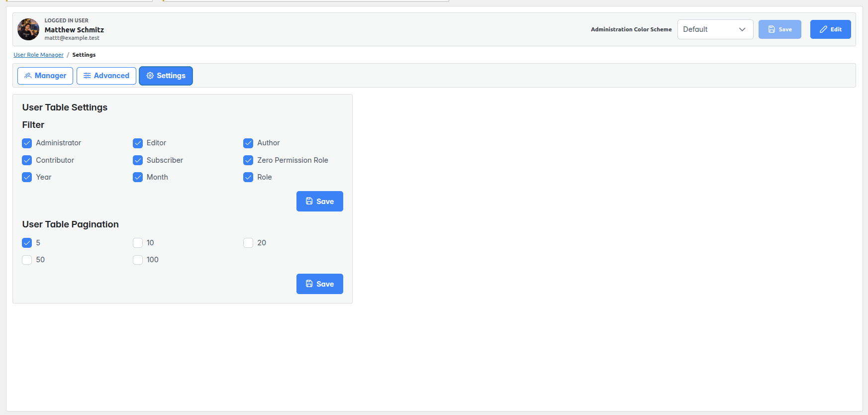Click the email 'mattt@example.test'
868x415 pixels.
tap(72, 38)
